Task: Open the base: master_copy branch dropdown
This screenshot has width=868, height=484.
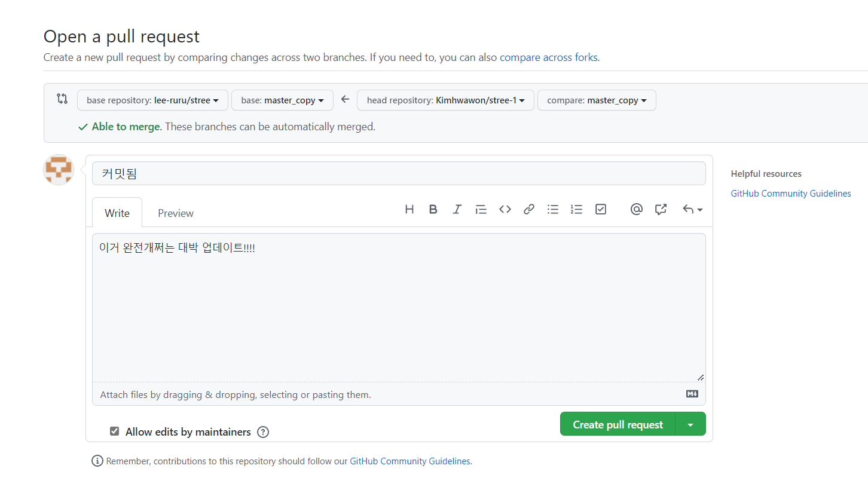Action: [x=282, y=100]
